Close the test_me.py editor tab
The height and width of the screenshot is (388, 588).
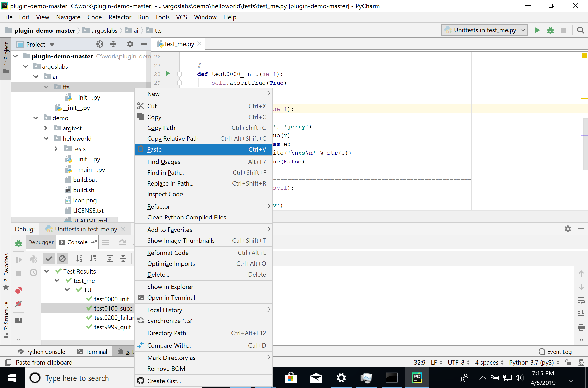click(199, 44)
